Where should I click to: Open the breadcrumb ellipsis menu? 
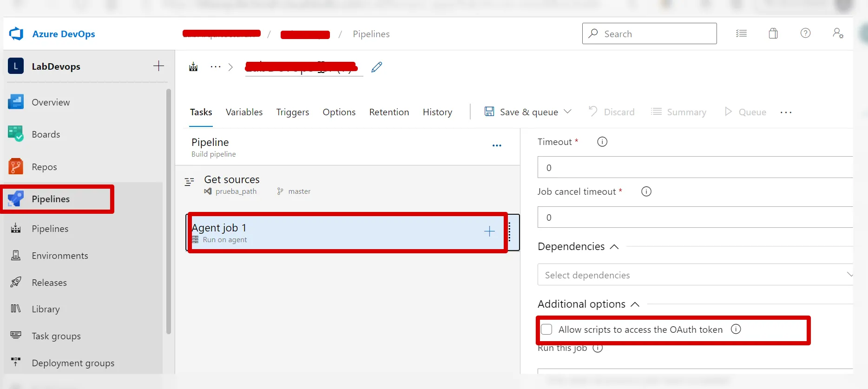pos(216,67)
